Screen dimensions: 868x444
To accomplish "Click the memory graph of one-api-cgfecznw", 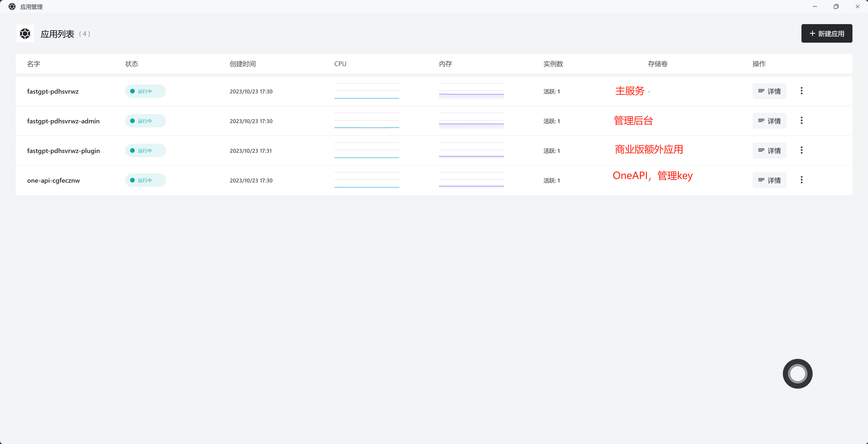I will tap(471, 180).
